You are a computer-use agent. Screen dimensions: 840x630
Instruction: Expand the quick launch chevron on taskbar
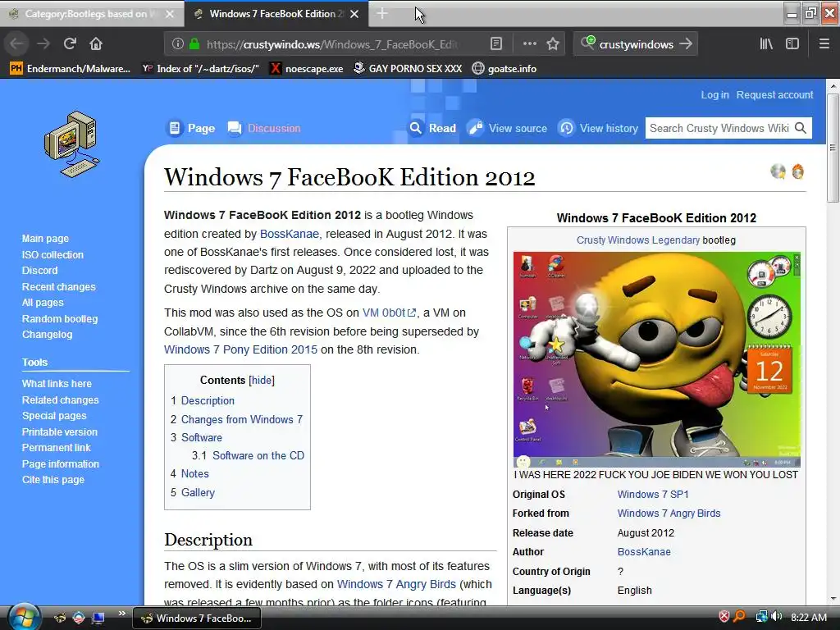(122, 614)
